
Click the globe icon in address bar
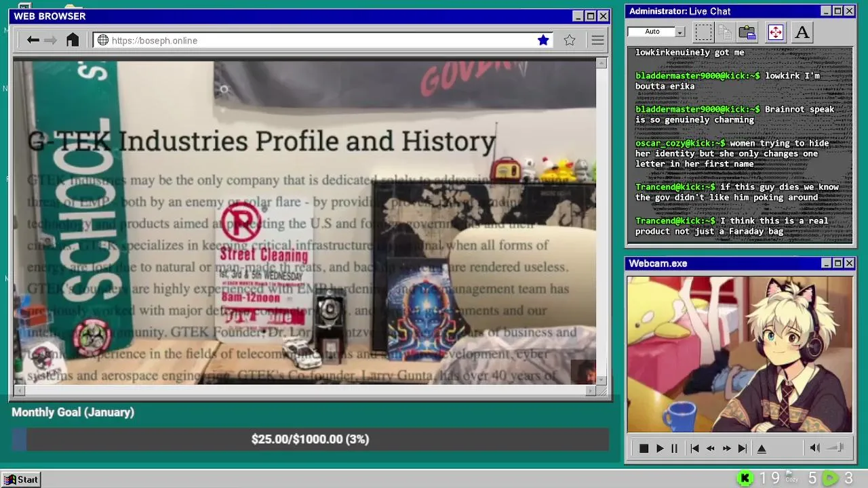coord(103,40)
